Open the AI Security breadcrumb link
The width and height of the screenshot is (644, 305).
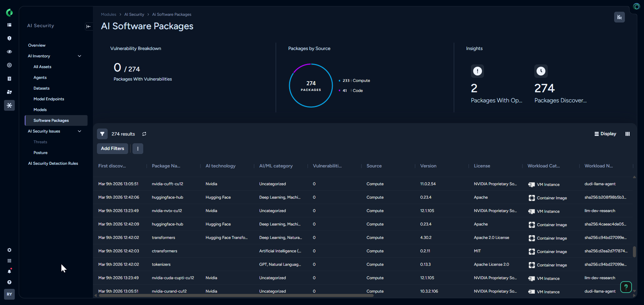(134, 14)
